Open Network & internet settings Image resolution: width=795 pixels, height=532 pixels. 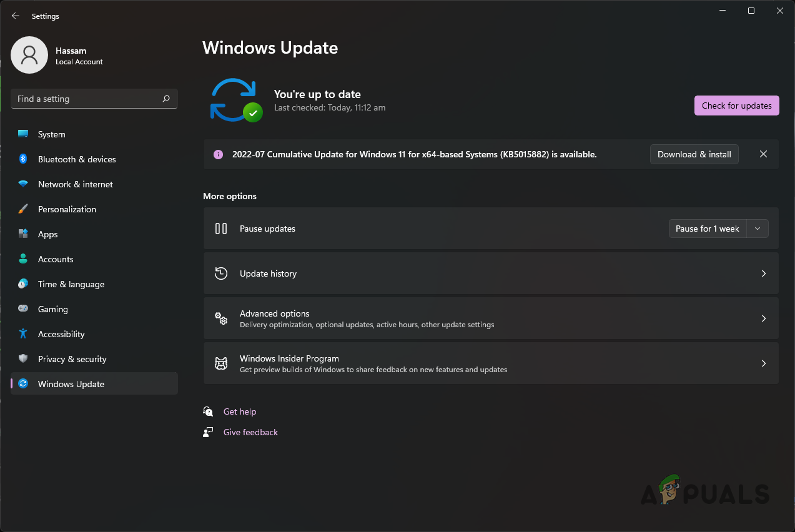click(x=75, y=184)
